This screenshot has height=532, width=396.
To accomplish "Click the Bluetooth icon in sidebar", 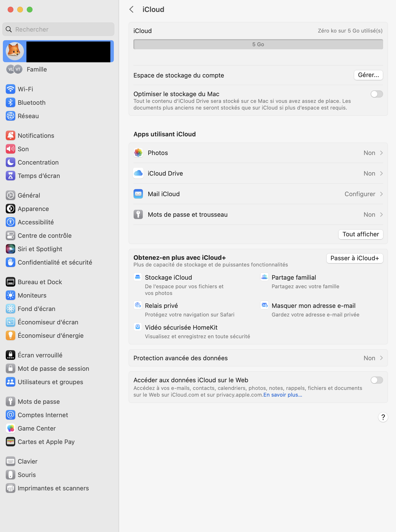I will (x=10, y=103).
